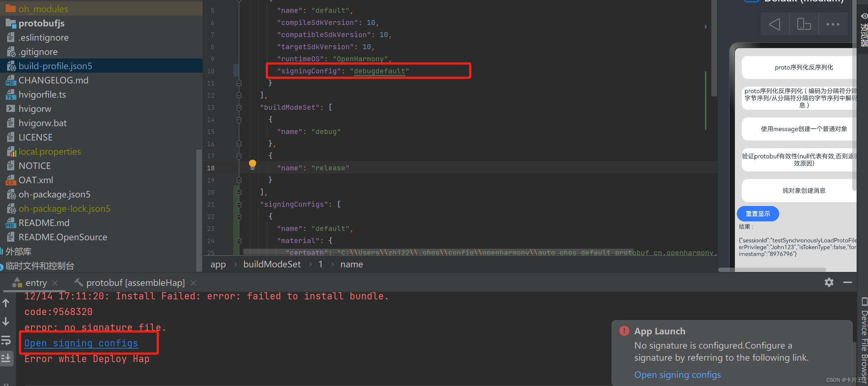The width and height of the screenshot is (868, 386).
Task: Click buildModeSet in the breadcrumb bar
Action: 272,264
